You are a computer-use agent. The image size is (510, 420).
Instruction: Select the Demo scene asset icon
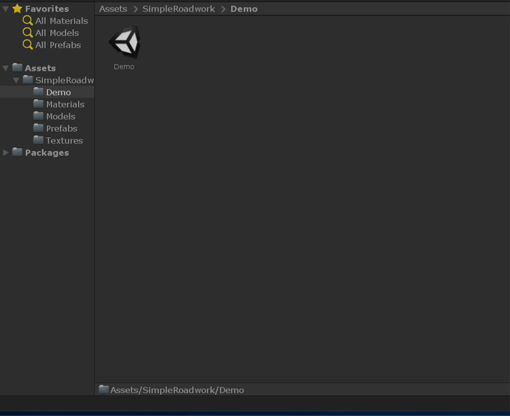click(125, 42)
